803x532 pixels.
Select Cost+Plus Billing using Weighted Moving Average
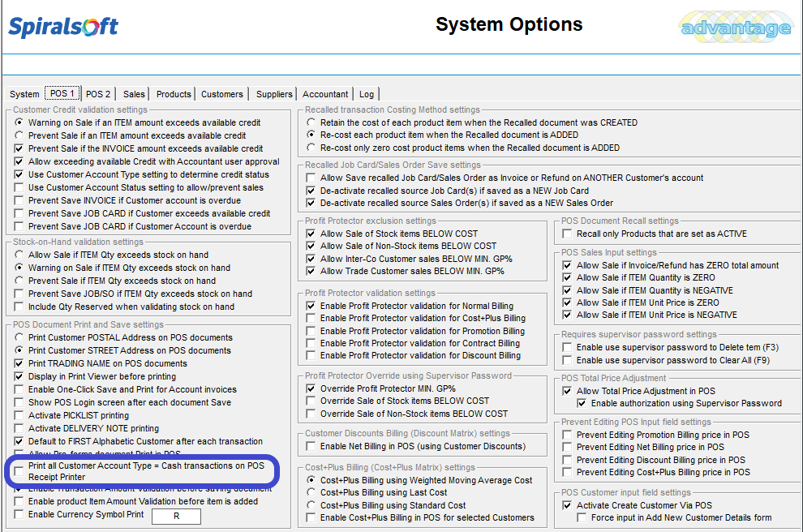[311, 480]
